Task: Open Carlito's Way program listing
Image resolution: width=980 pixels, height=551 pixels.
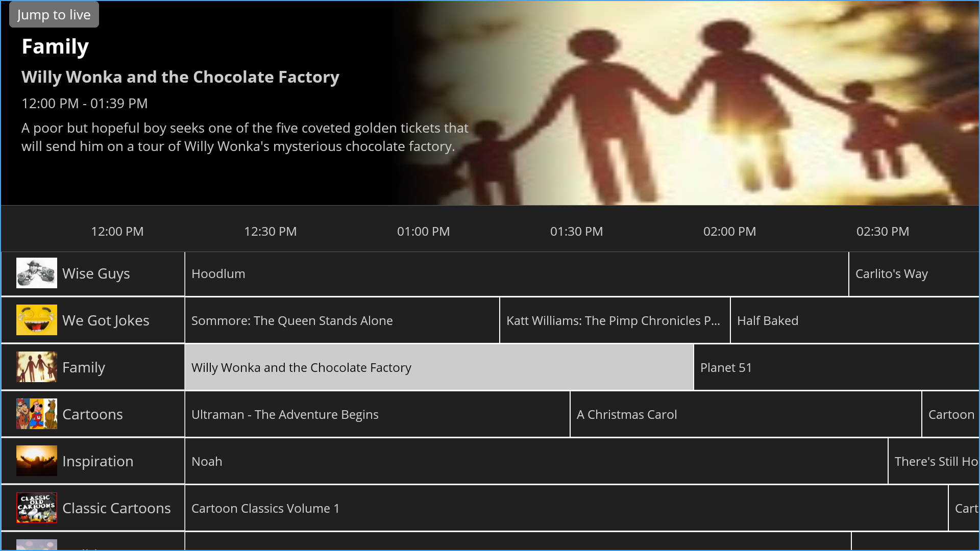Action: [913, 274]
